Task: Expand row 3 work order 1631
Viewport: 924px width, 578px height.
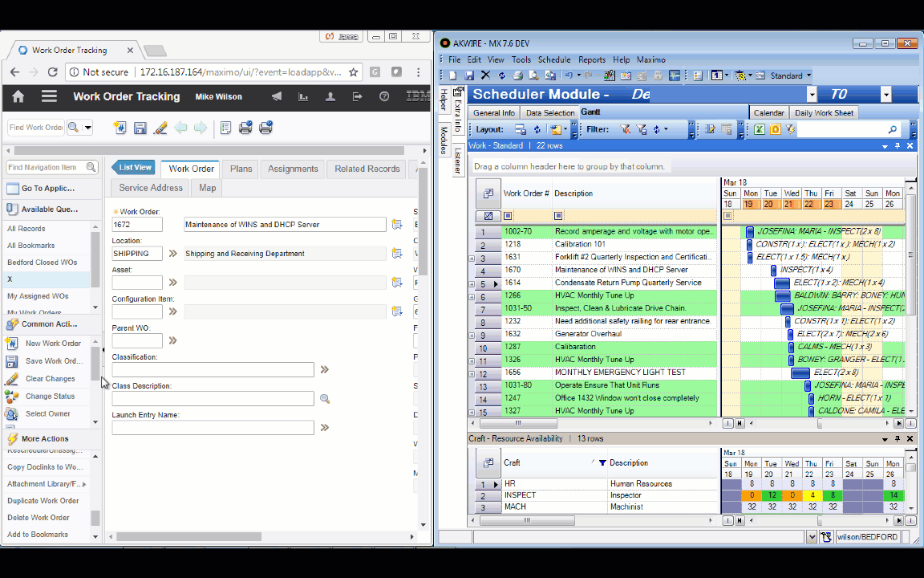Action: point(472,258)
